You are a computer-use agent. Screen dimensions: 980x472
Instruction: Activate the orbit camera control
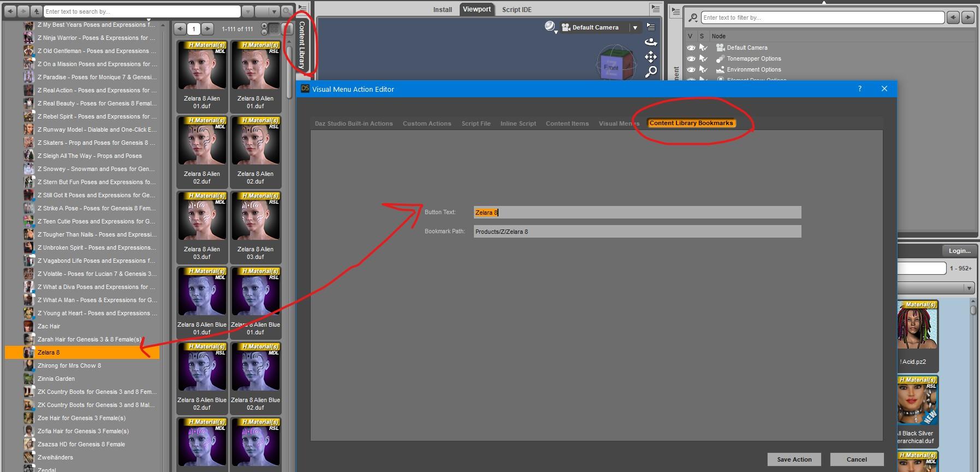(651, 42)
